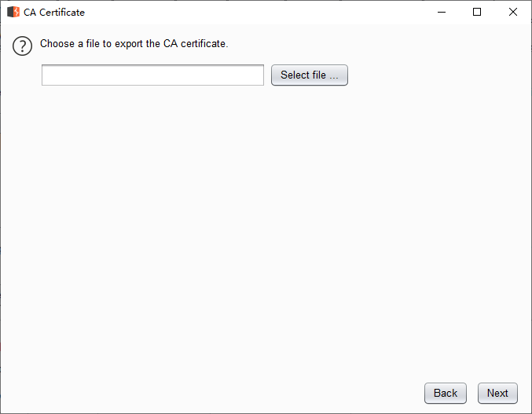Minimize the CA Certificate window
The width and height of the screenshot is (532, 414).
[x=442, y=12]
